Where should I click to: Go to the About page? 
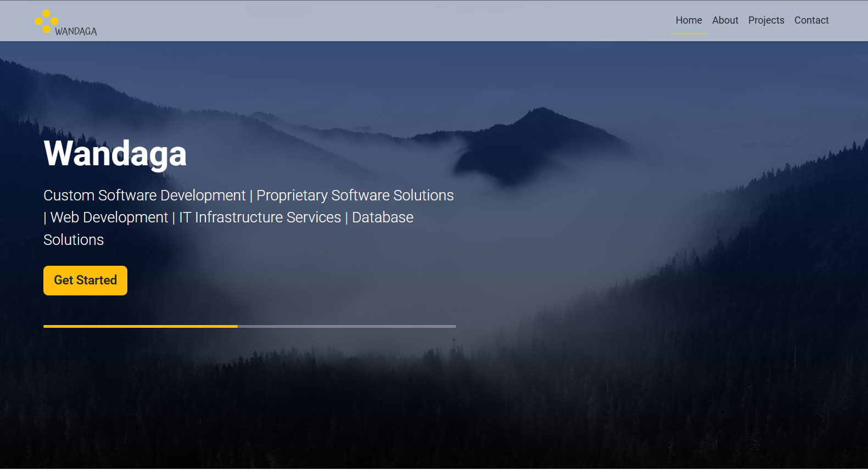pyautogui.click(x=725, y=20)
